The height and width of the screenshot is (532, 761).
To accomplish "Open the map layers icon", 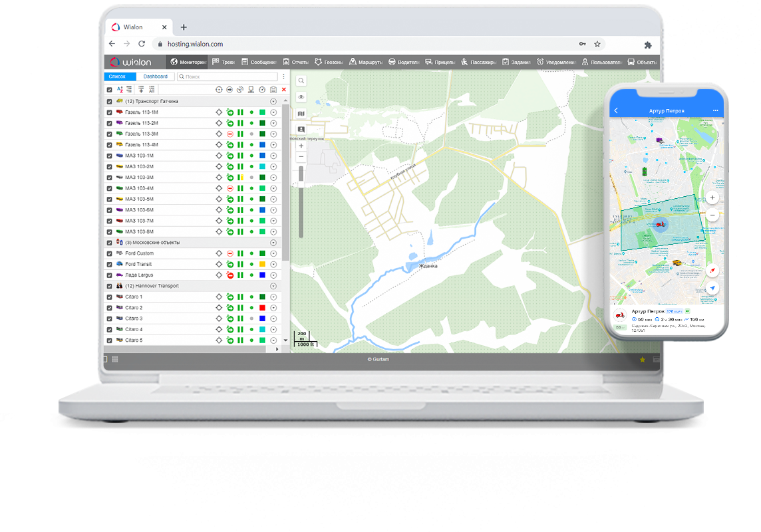I will (x=301, y=113).
